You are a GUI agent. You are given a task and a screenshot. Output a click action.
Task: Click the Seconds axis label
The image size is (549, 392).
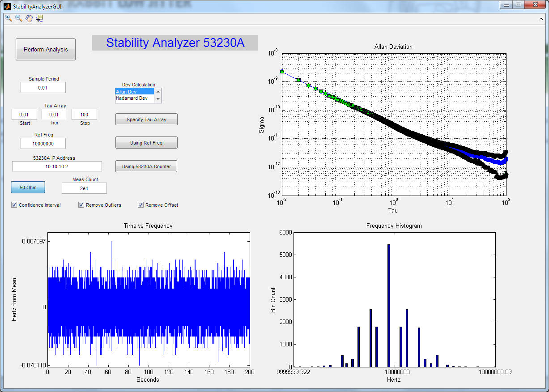pos(148,379)
